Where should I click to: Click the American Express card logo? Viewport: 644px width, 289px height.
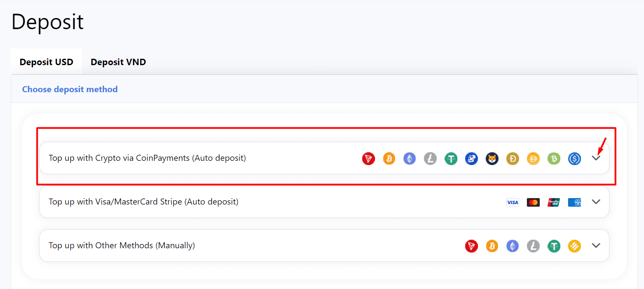tap(574, 202)
